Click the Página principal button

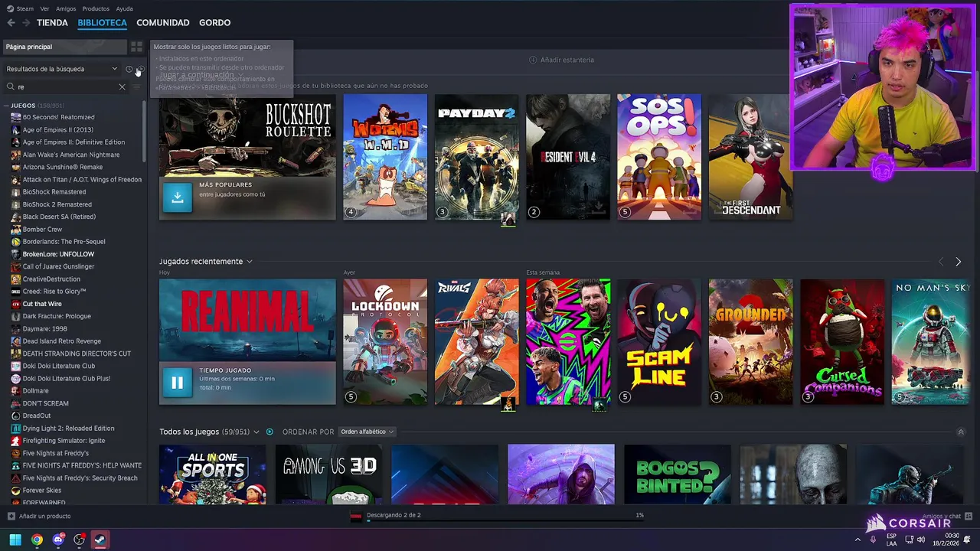coord(64,47)
